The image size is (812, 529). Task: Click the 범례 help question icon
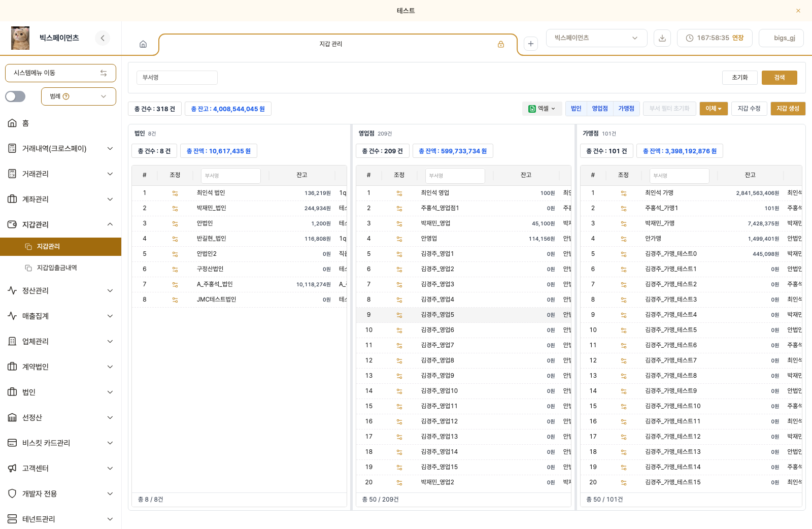(66, 96)
